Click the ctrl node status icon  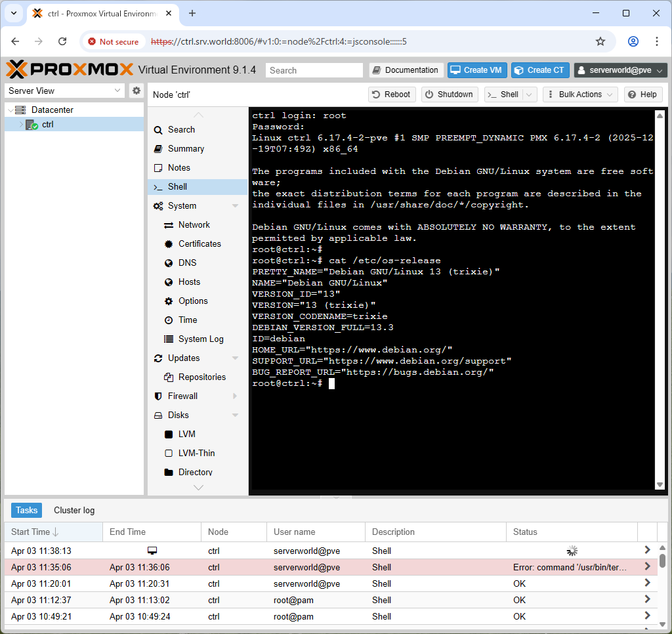[x=31, y=125]
